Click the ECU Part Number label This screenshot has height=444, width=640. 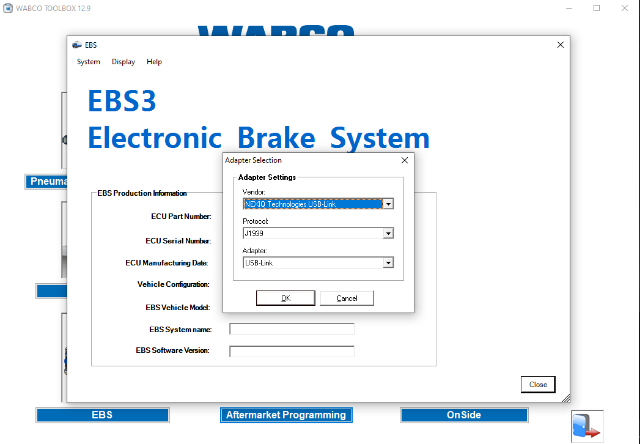pos(181,216)
